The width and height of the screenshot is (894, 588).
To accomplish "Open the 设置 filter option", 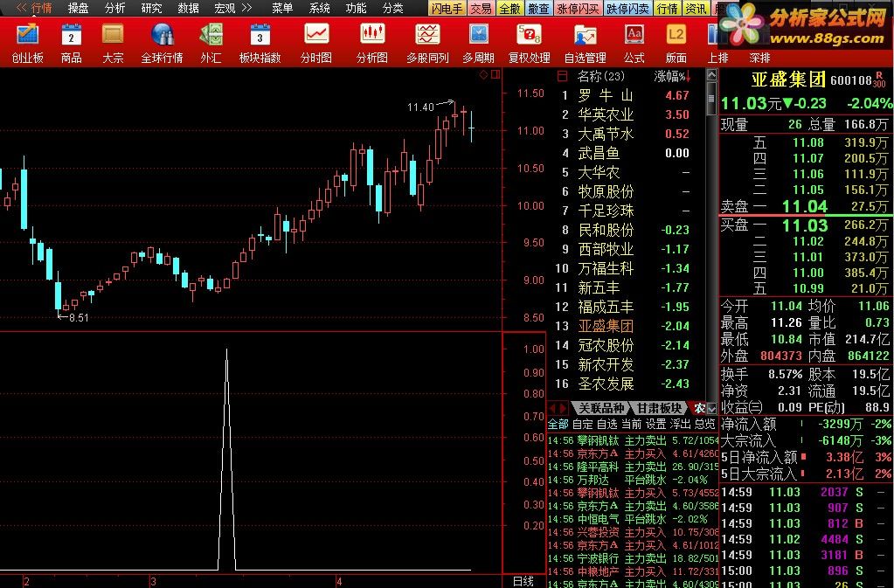I will [655, 424].
